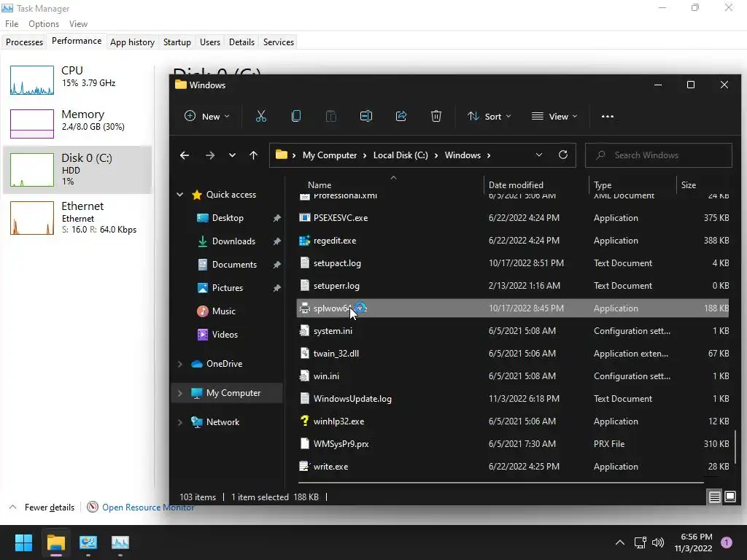Switch to details view icon in status bar
Image resolution: width=747 pixels, height=560 pixels.
tap(715, 497)
